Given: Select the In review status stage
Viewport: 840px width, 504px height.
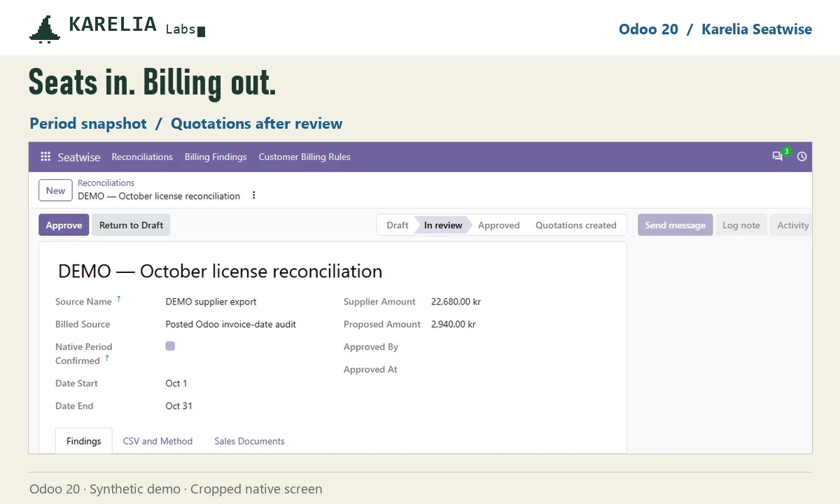Looking at the screenshot, I should [443, 225].
